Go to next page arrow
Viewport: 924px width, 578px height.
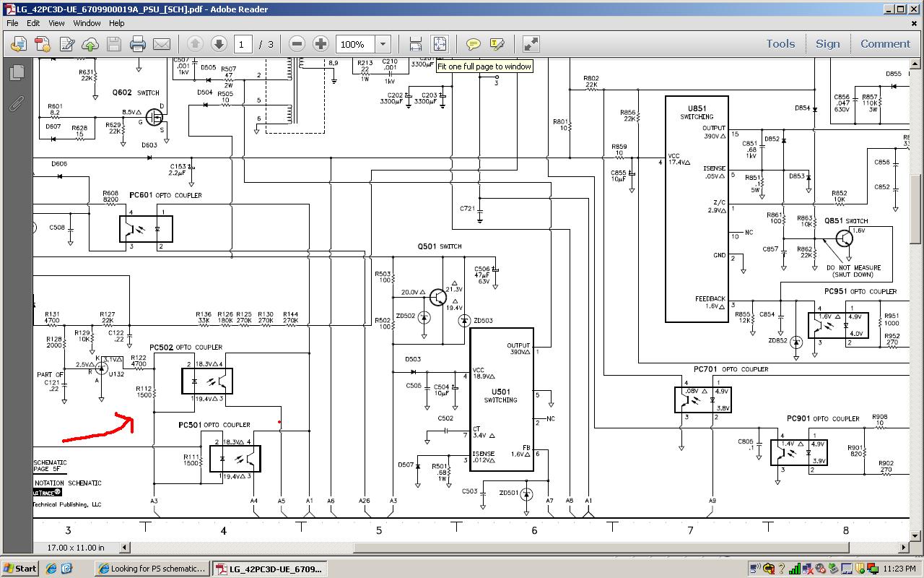pos(219,44)
